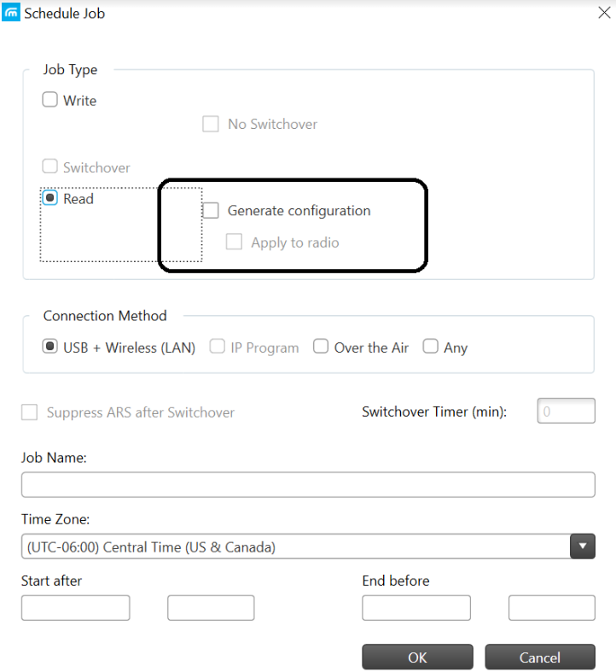This screenshot has width=616, height=672.
Task: Click the Schedule Job app icon in title bar
Action: pos(11,12)
